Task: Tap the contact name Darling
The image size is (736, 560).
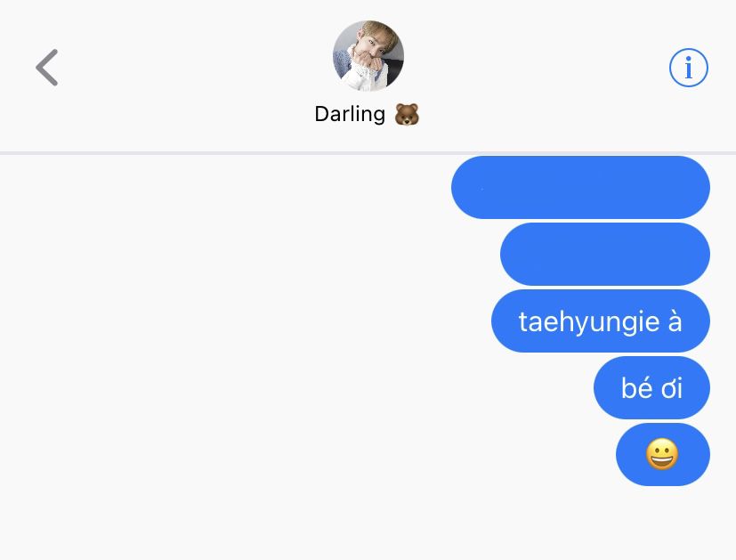Action: pos(350,114)
